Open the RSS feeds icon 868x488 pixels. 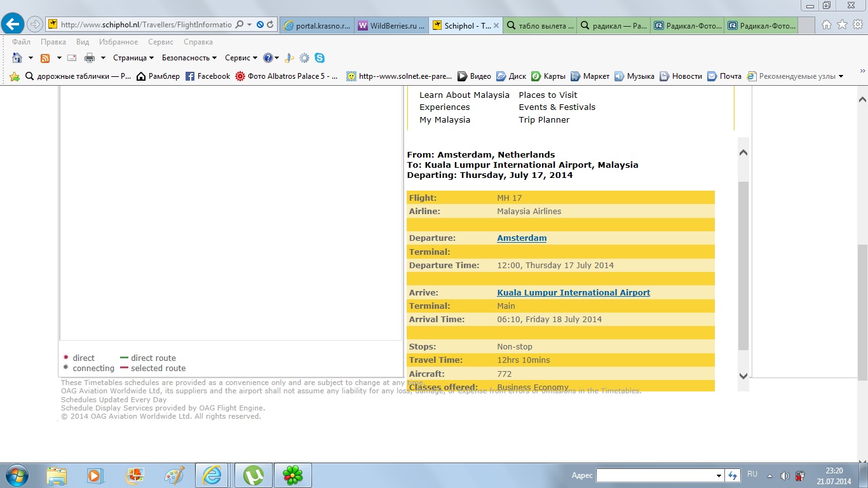(x=45, y=58)
